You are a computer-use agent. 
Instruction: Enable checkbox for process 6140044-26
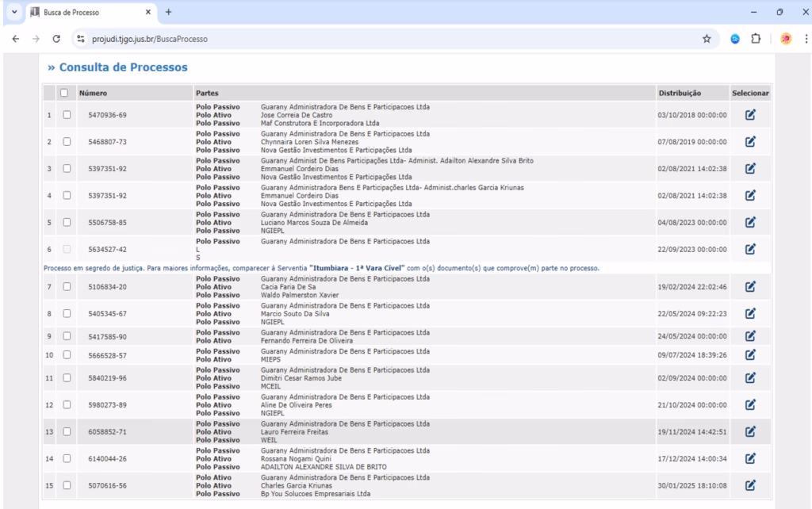click(67, 457)
